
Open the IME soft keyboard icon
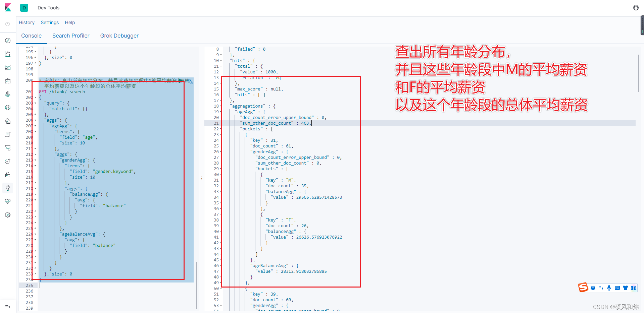pos(617,288)
